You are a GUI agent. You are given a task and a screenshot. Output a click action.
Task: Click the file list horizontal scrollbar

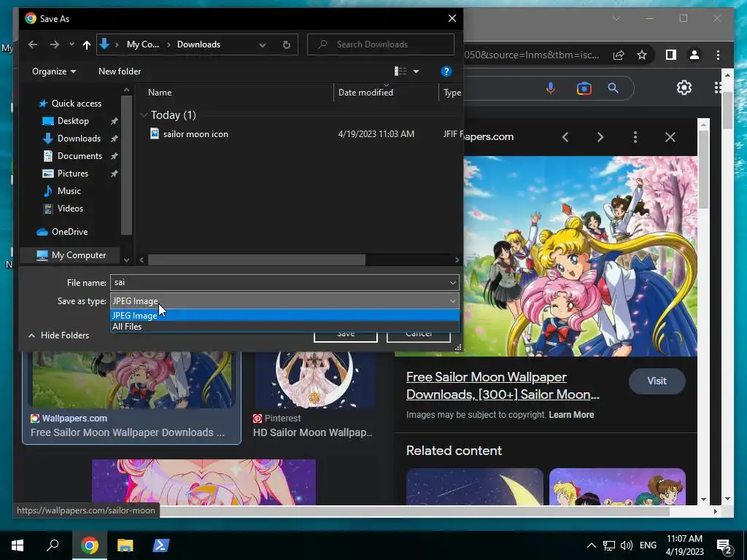tap(256, 260)
